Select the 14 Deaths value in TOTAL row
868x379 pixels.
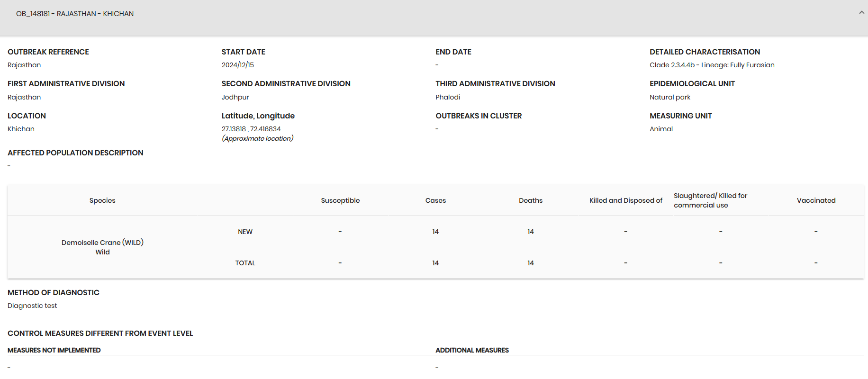click(x=531, y=263)
